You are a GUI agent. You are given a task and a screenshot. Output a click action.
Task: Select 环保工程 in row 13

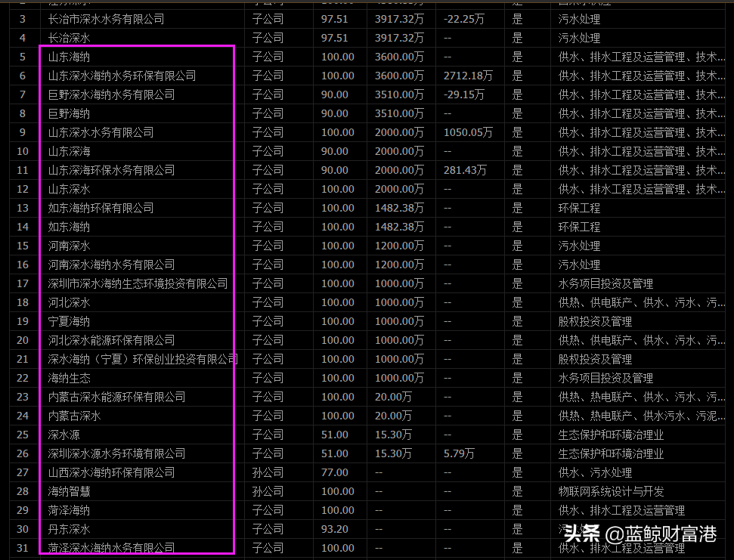point(579,208)
